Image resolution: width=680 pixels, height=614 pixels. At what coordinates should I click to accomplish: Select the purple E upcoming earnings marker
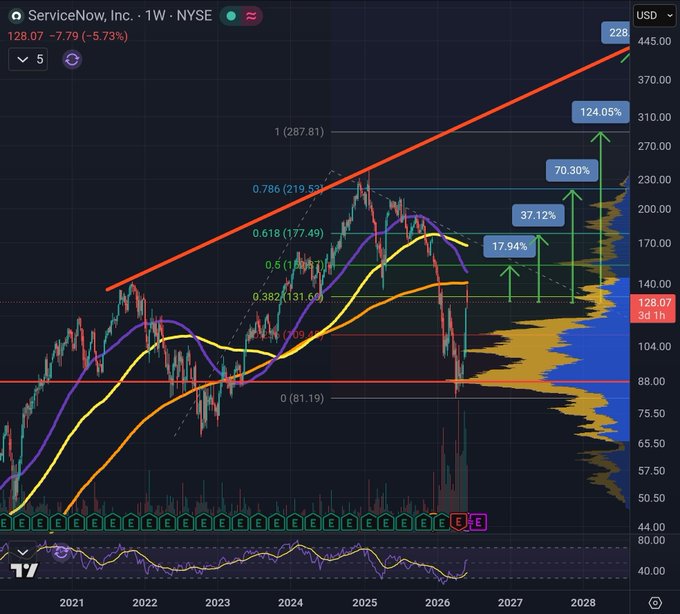coord(477,522)
